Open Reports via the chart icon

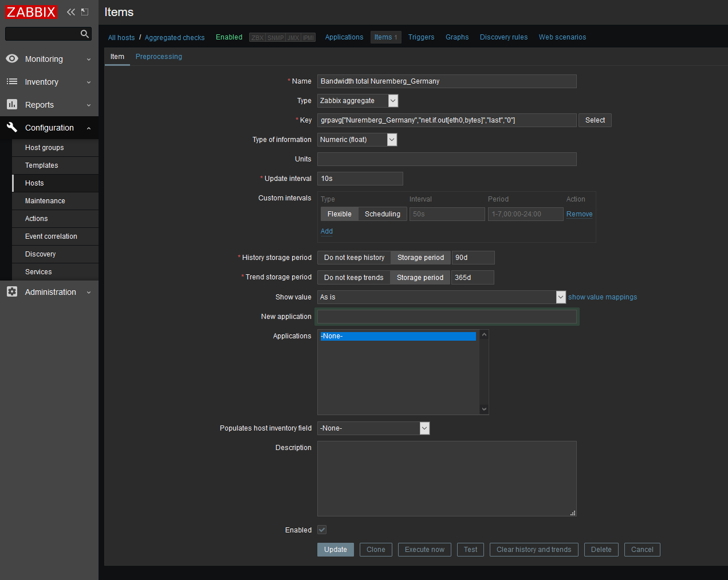[x=12, y=105]
